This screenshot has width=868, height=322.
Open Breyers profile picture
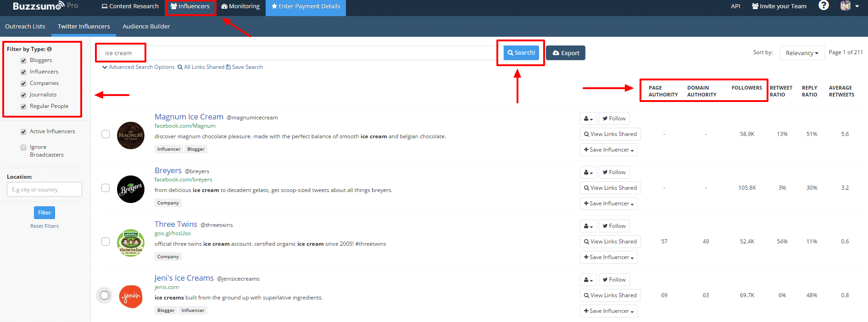tap(131, 189)
